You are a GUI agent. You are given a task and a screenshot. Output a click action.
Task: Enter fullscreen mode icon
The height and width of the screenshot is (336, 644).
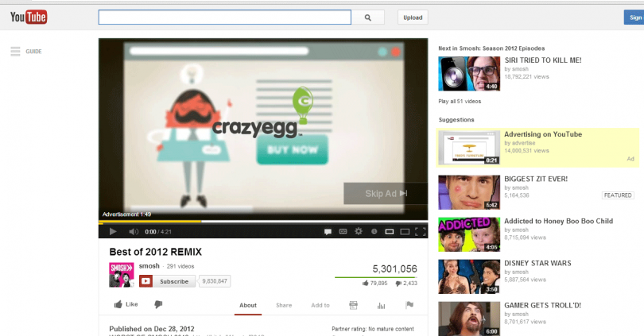coord(420,232)
